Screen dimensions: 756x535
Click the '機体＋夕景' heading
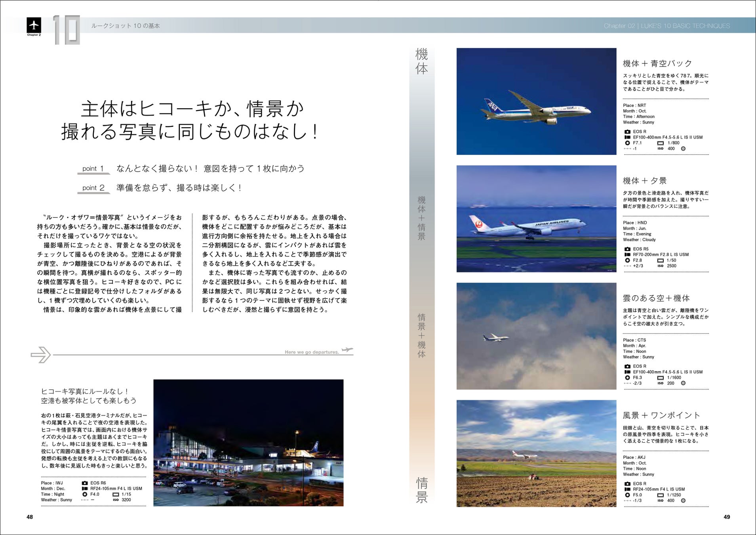645,181
